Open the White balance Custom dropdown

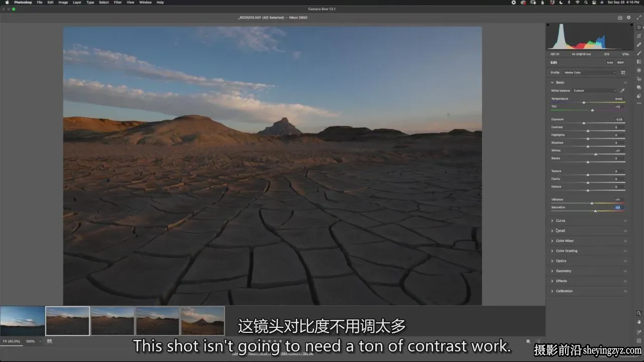point(595,90)
